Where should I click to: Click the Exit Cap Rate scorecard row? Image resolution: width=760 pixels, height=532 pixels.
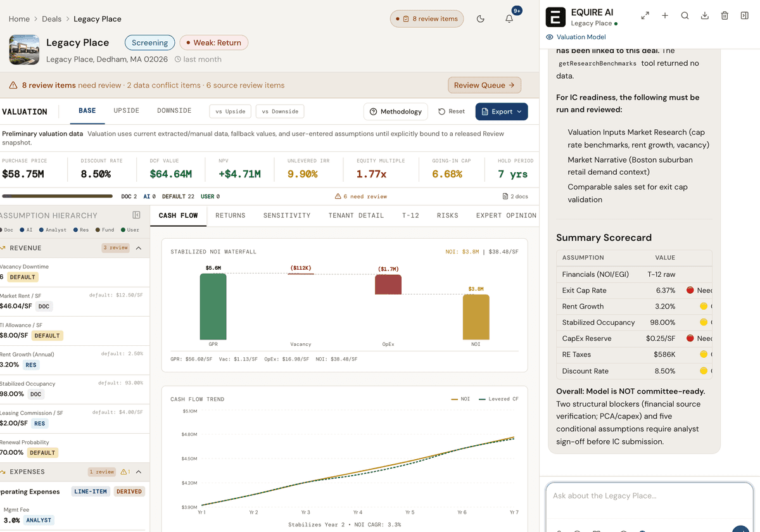pyautogui.click(x=634, y=290)
